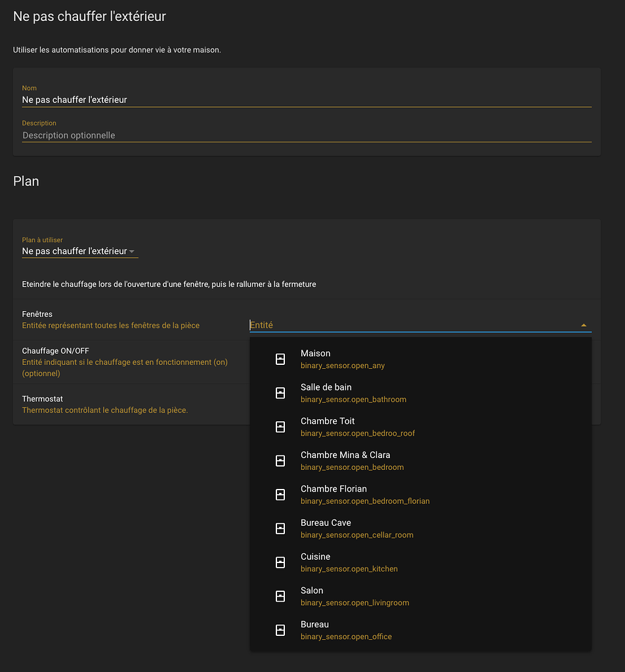
Task: Click the icon beside Chambre Mina & Clara
Action: click(280, 460)
